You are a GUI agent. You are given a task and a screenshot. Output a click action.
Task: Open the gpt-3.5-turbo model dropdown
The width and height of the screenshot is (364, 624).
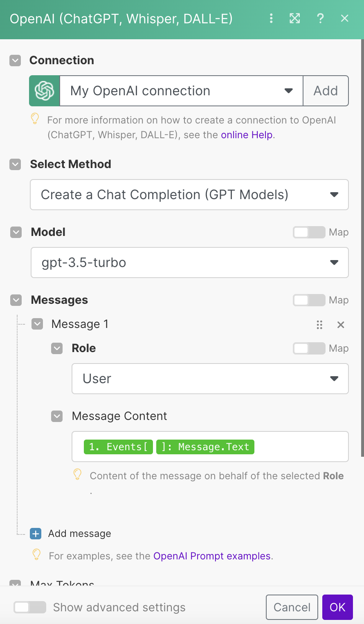coord(190,263)
